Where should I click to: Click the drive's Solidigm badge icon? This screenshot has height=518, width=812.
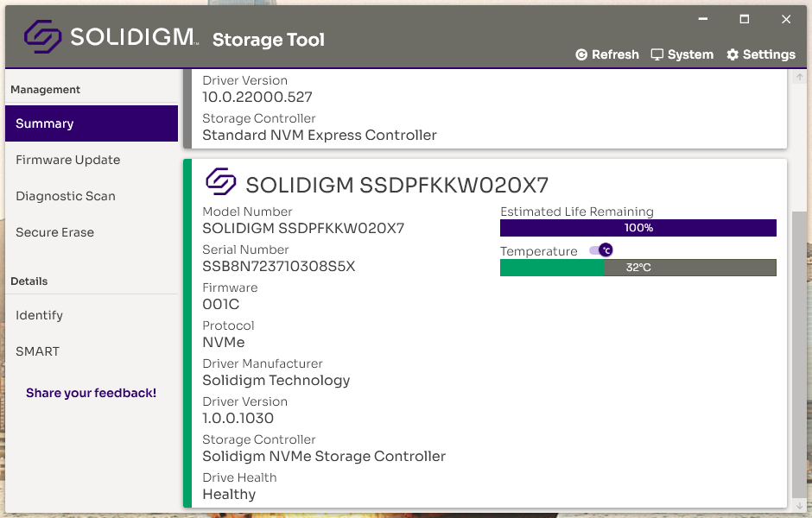pyautogui.click(x=222, y=182)
